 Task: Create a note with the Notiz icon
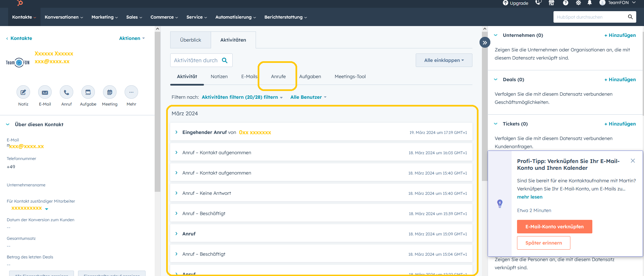tap(23, 92)
